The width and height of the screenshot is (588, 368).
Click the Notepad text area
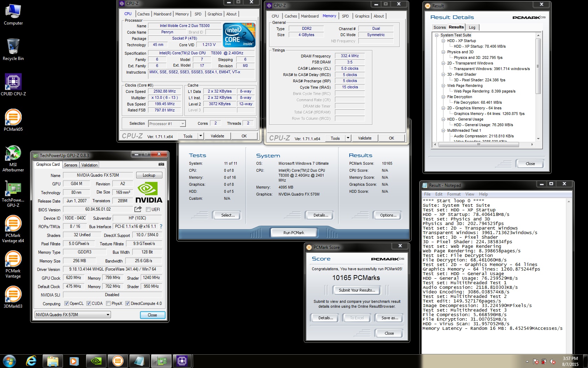click(x=494, y=277)
